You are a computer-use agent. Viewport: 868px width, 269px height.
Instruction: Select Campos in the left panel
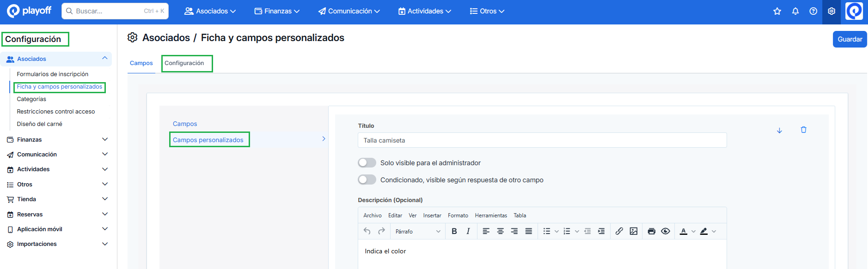[x=185, y=124]
